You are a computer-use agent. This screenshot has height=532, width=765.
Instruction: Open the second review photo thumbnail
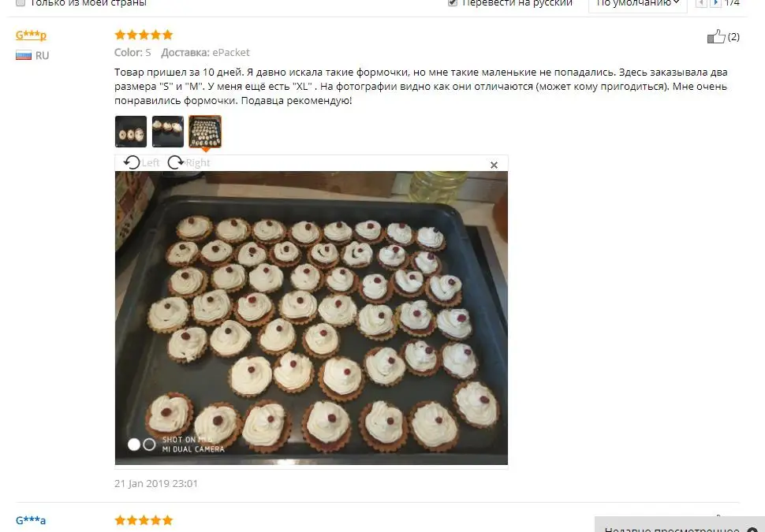click(168, 132)
